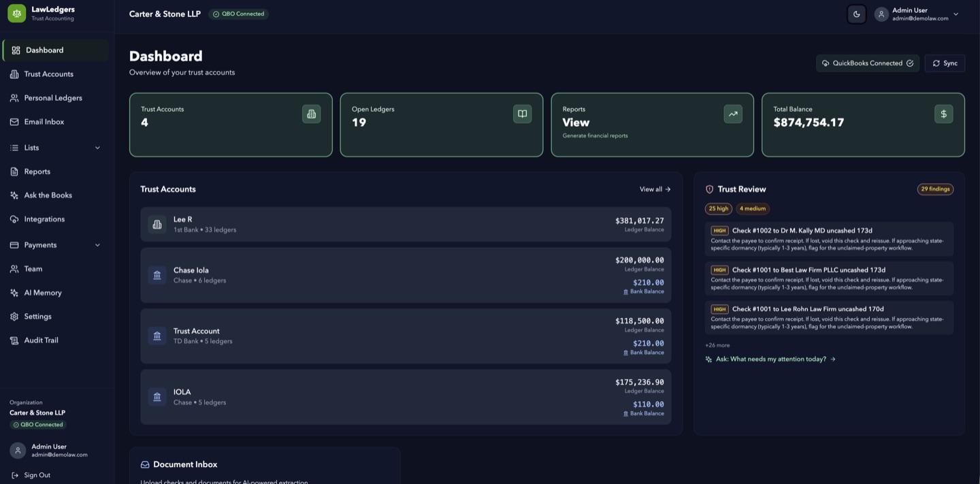Screen dimensions: 980x484
Task: Click the Integrations plug icon in the sidebar
Action: coord(14,219)
